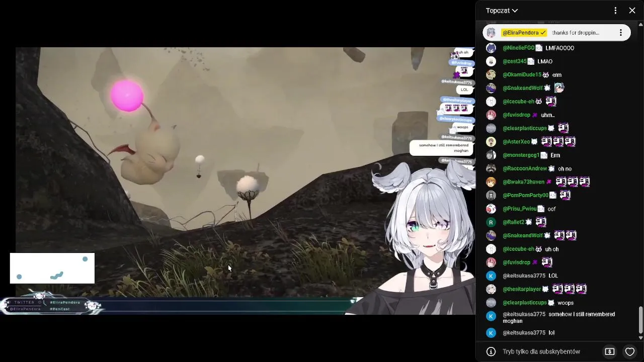Click the member badge next to @NinelieFGO
Image resolution: width=644 pixels, height=362 pixels.
(539, 48)
